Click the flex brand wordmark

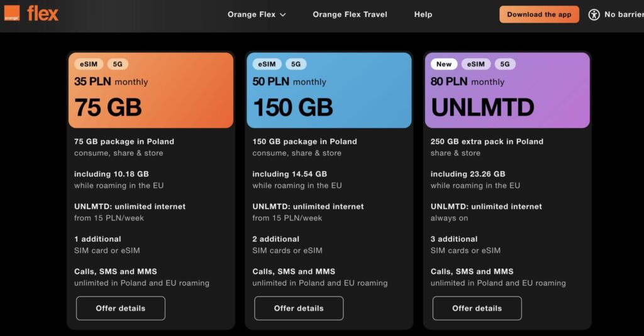pyautogui.click(x=43, y=13)
